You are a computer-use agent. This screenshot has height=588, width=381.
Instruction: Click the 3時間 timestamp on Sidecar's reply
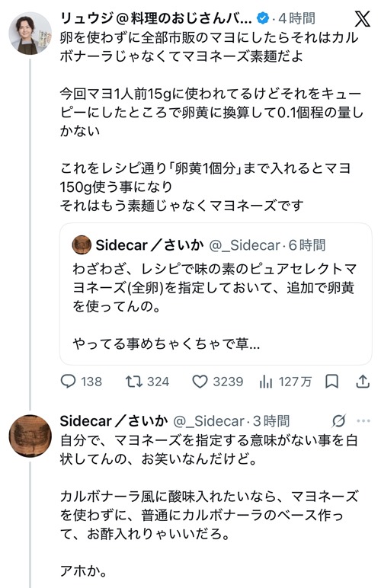pyautogui.click(x=271, y=420)
